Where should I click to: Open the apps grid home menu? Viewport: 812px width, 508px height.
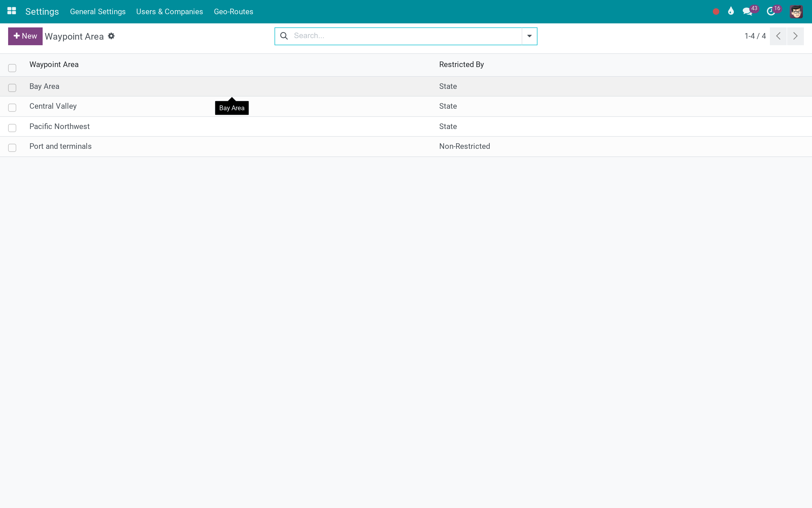pyautogui.click(x=12, y=11)
